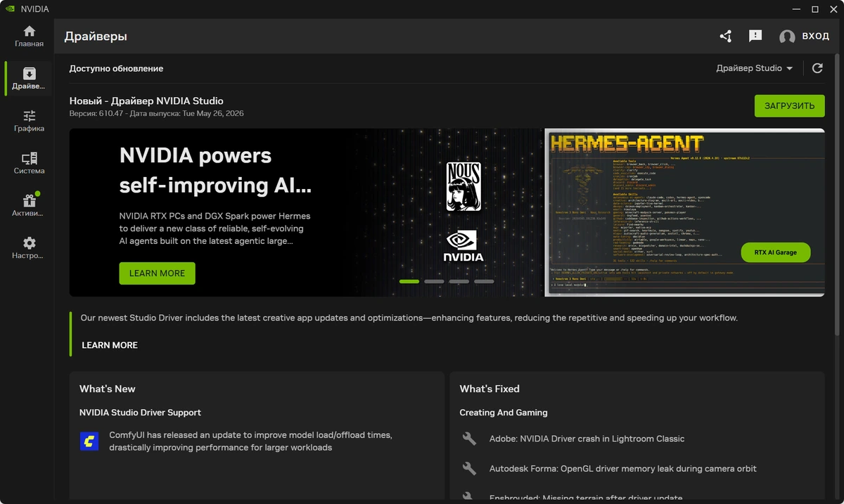Viewport: 844px width, 504px height.
Task: Click the ВХОД sign-in label
Action: [x=816, y=37]
